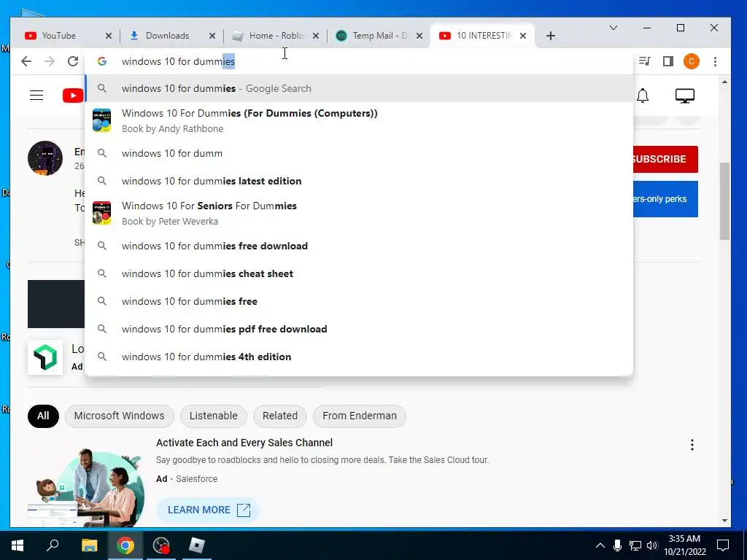Choose 'windows 10 for dummies pdf free download'

(359, 329)
